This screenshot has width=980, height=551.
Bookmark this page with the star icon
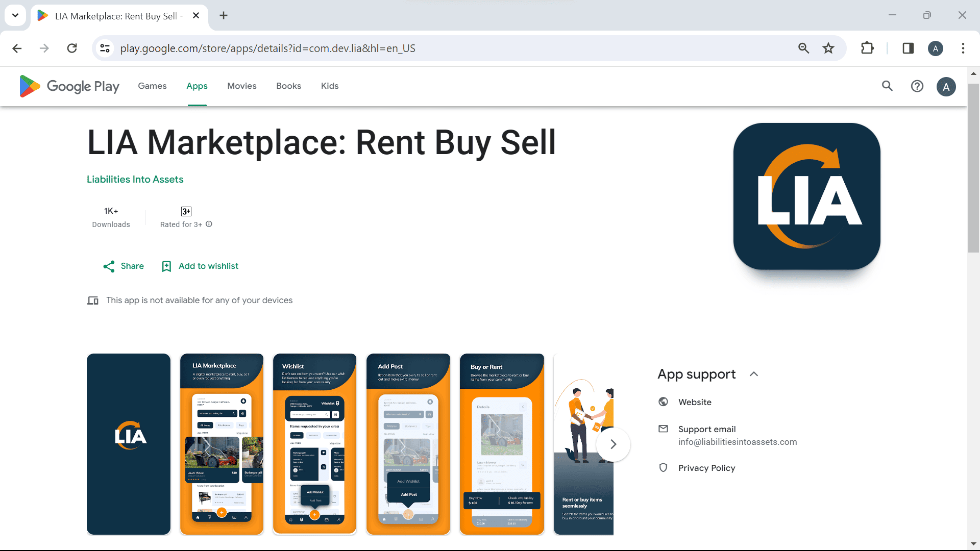[828, 48]
